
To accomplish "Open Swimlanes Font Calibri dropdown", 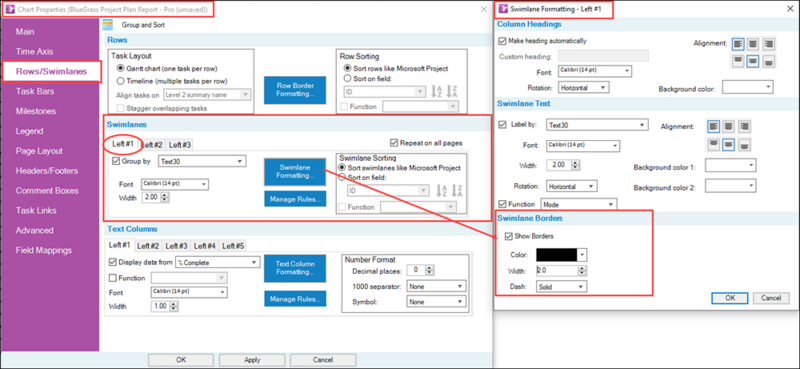I will click(175, 184).
